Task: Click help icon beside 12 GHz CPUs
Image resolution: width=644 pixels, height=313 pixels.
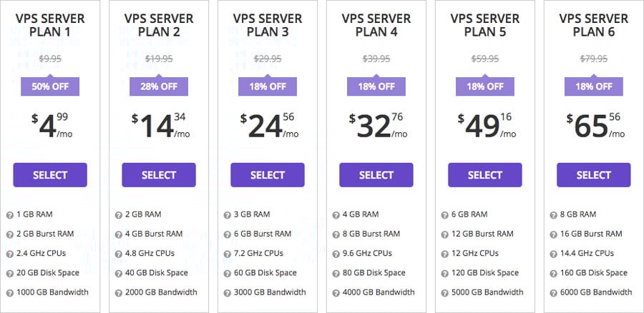Action: pyautogui.click(x=445, y=254)
